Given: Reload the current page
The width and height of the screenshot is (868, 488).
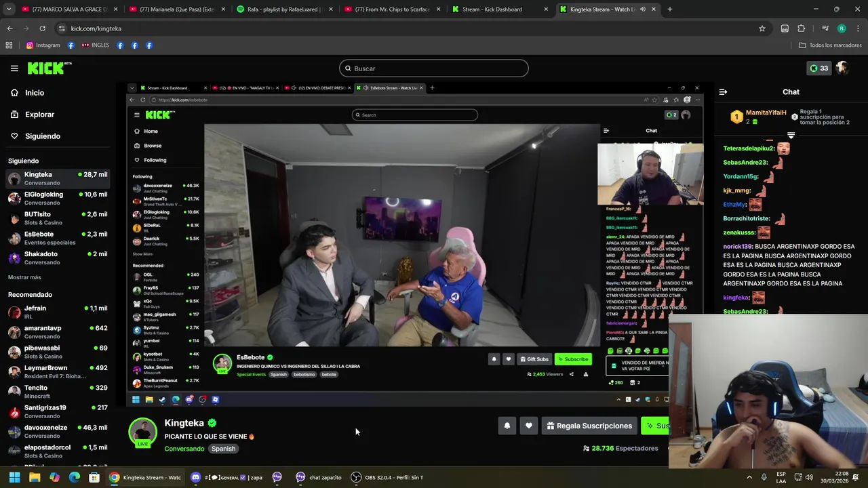Looking at the screenshot, I should click(x=42, y=28).
